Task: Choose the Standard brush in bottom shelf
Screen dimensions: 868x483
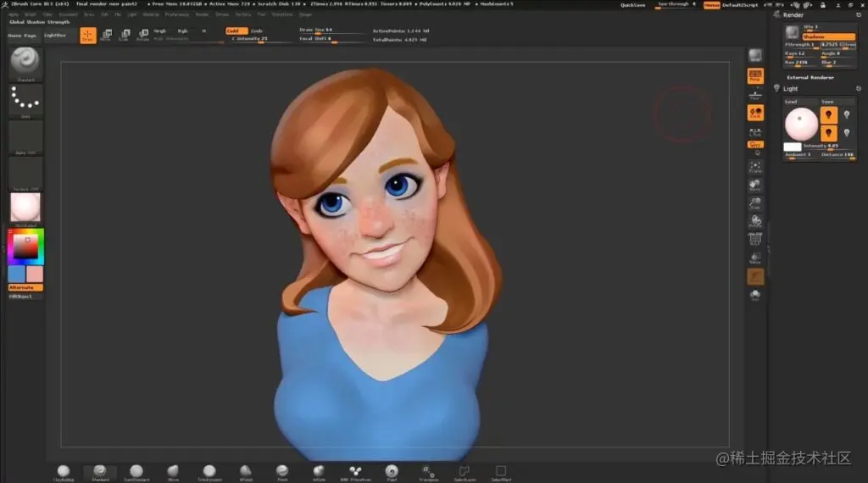Action: tap(100, 473)
